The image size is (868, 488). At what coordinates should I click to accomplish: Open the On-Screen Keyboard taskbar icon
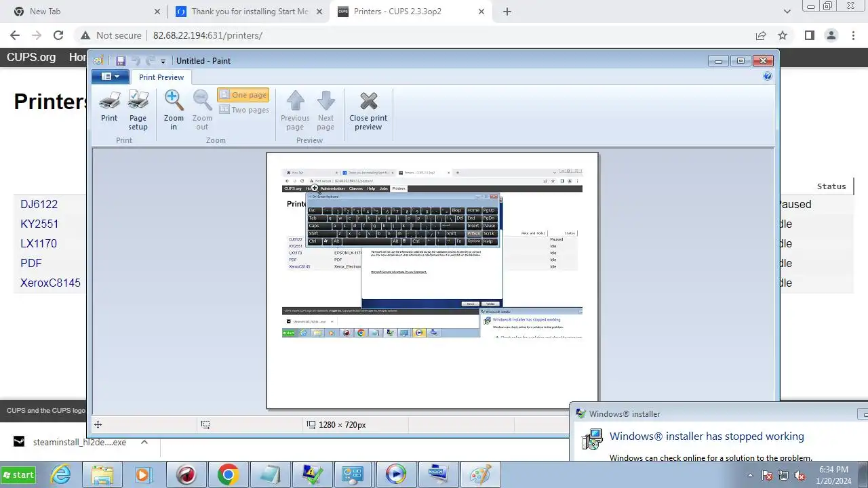(x=437, y=474)
